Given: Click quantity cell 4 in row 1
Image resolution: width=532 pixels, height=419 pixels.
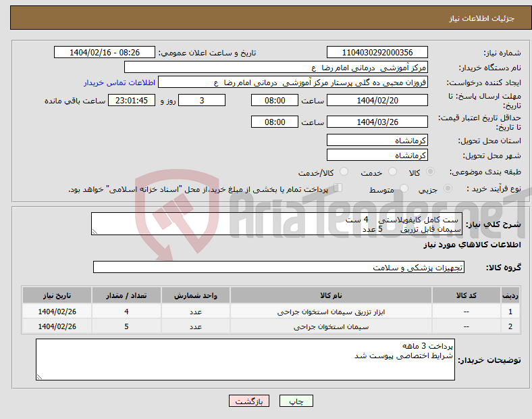Looking at the screenshot, I should [x=126, y=312].
